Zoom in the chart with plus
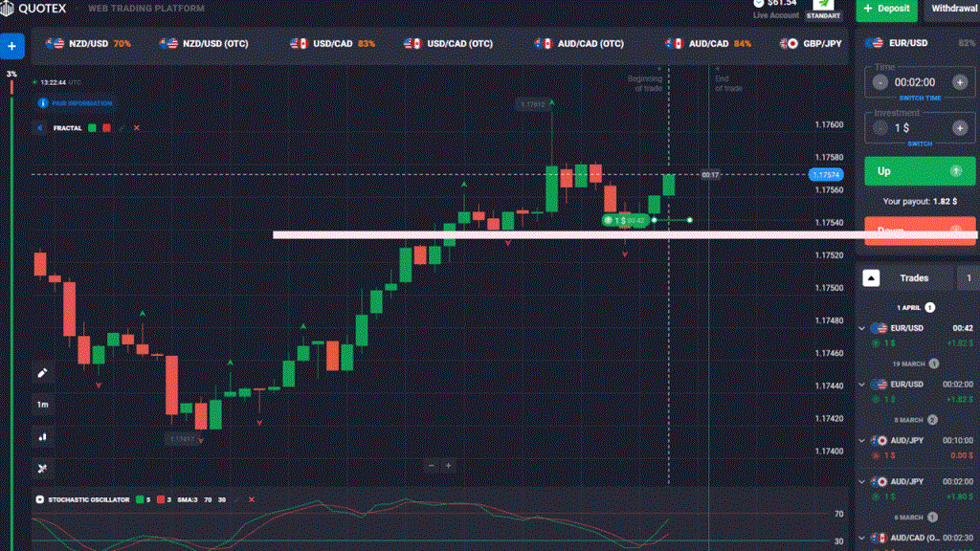The image size is (980, 551). 448,466
